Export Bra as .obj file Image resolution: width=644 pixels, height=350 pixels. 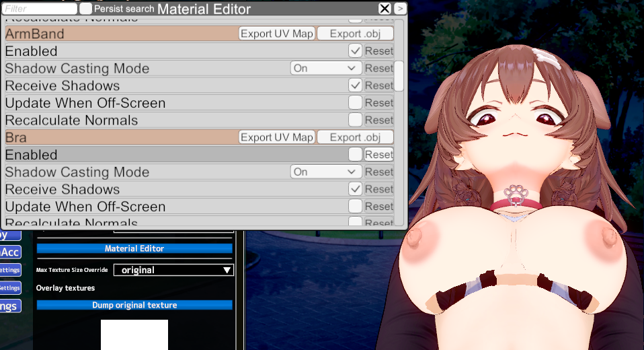pos(355,137)
